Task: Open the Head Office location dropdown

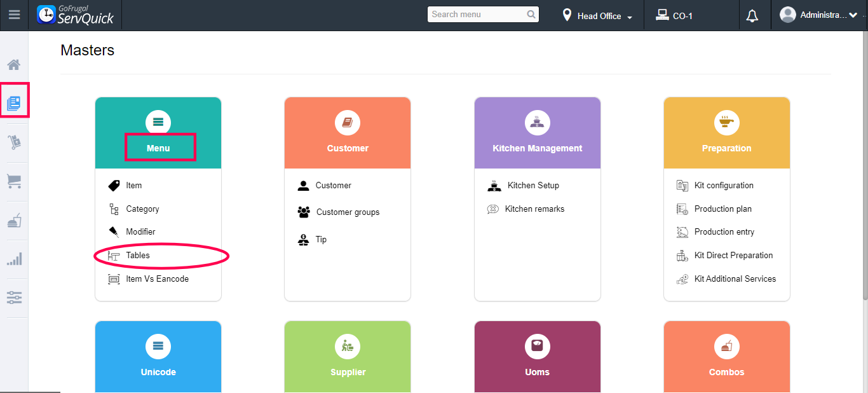Action: [598, 16]
